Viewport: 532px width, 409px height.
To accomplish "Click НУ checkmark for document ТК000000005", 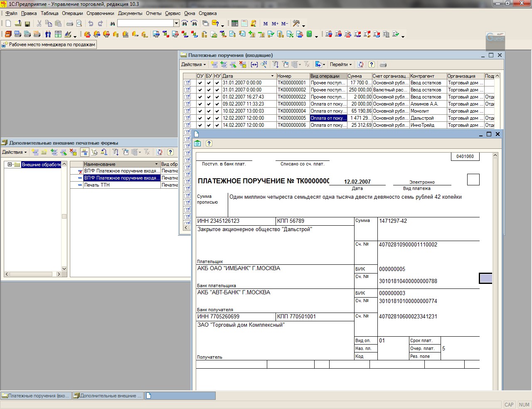I will pos(217,118).
